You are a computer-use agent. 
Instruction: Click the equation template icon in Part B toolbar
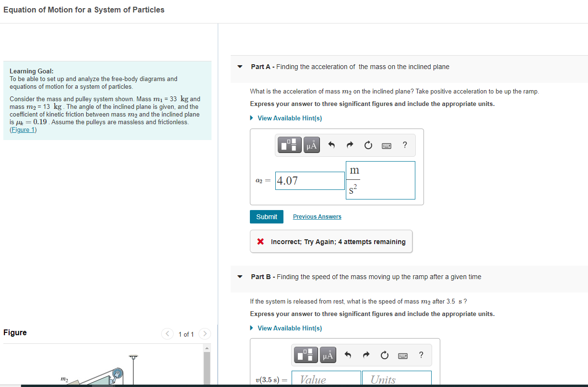(305, 355)
